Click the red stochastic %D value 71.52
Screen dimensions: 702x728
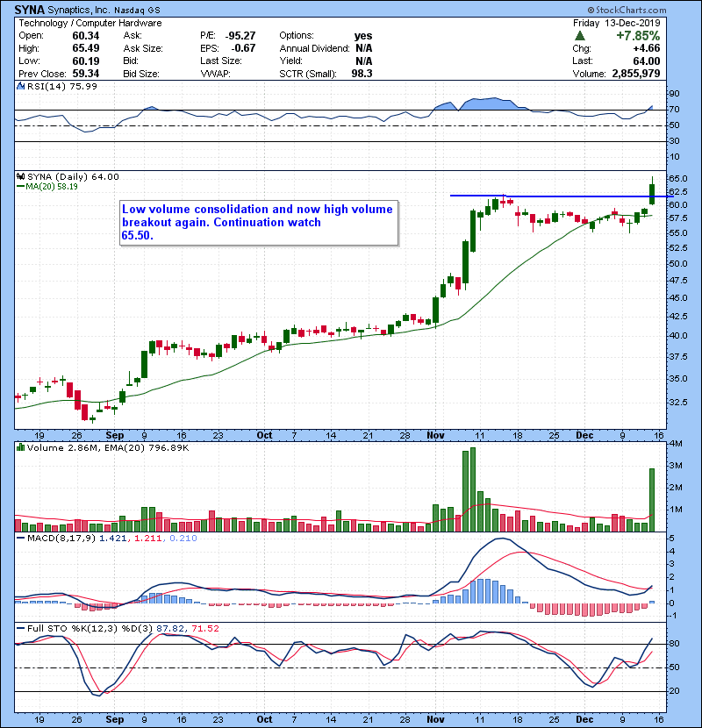coord(205,629)
